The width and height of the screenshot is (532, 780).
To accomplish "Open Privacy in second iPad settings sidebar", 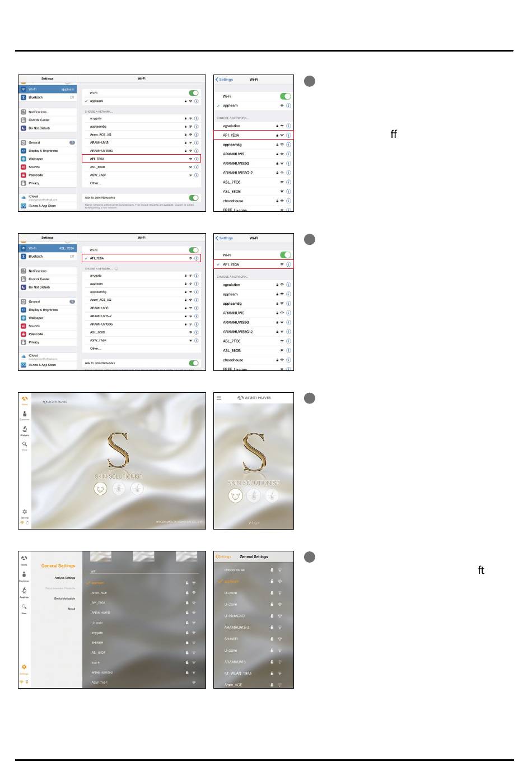I will tap(48, 342).
